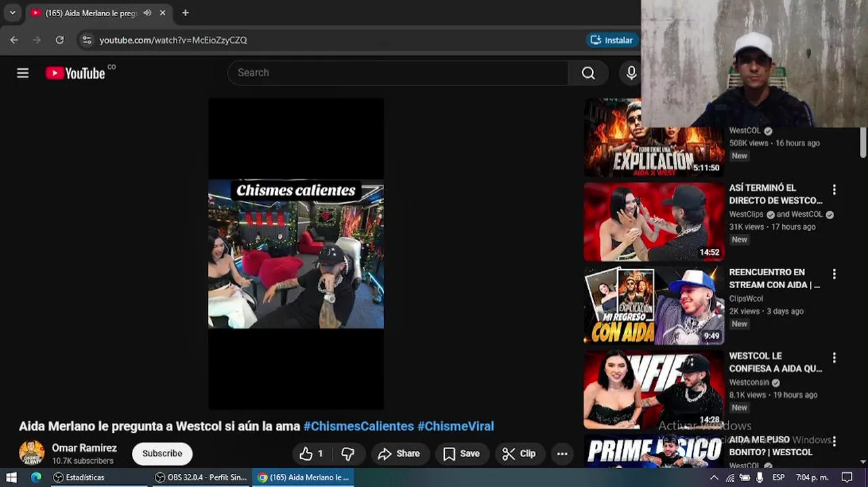Viewport: 868px width, 487px height.
Task: Click the battery tray icon
Action: point(745,478)
